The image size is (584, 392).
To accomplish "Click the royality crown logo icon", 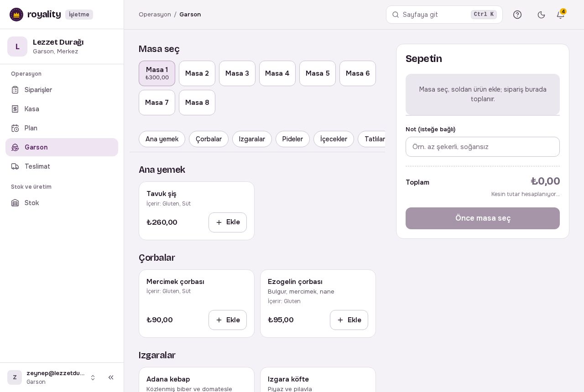I will coord(16,15).
